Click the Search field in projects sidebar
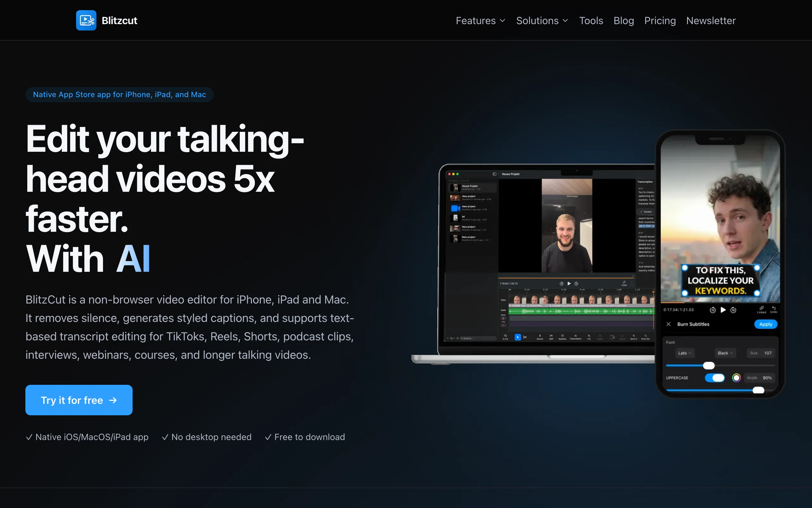812x508 pixels. [x=478, y=338]
